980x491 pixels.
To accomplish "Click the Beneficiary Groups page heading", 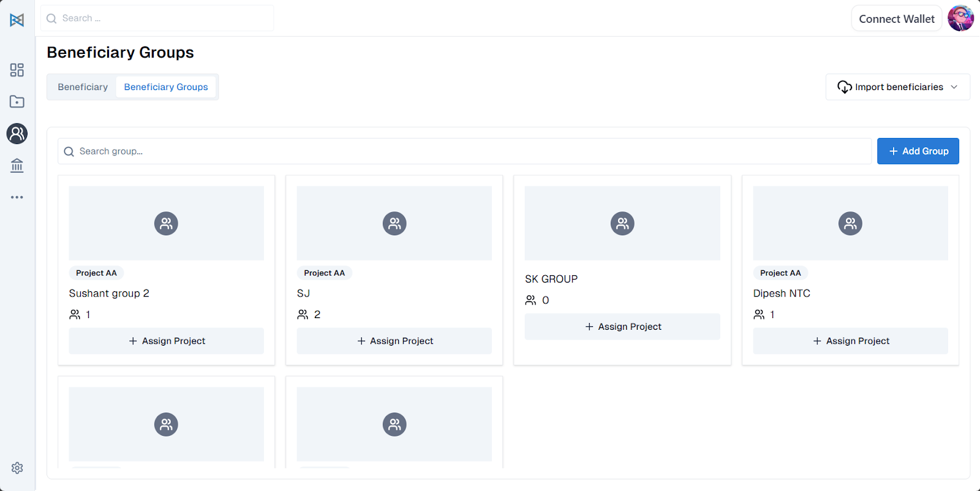I will (120, 53).
